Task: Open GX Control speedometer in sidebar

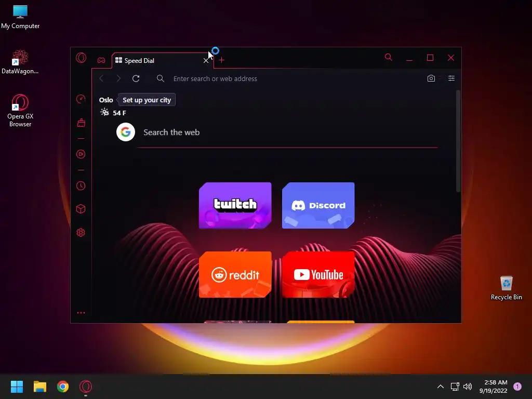Action: (x=81, y=99)
